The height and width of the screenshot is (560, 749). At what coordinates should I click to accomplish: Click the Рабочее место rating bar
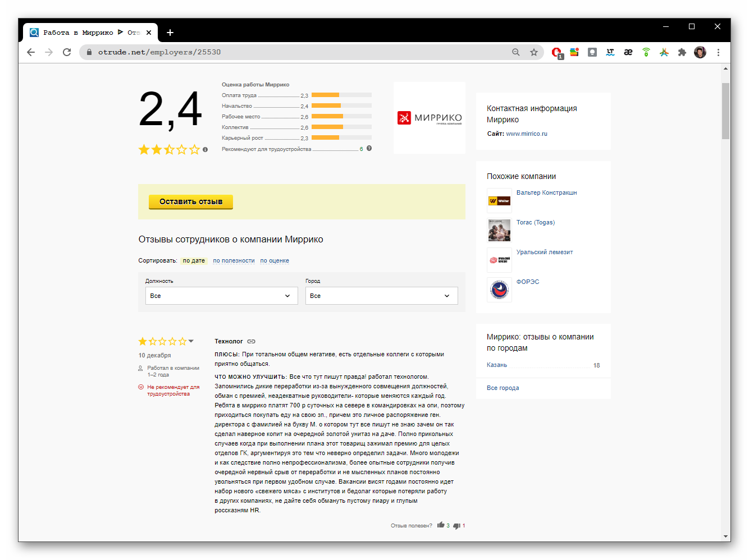pyautogui.click(x=341, y=116)
